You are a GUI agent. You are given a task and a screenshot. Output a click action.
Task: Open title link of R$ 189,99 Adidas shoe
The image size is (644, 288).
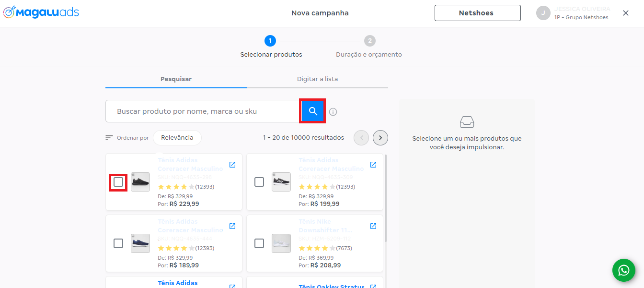click(x=190, y=226)
